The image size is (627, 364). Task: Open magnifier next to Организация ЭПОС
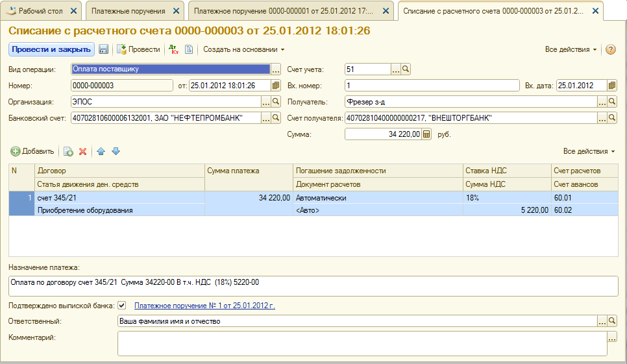[x=275, y=102]
